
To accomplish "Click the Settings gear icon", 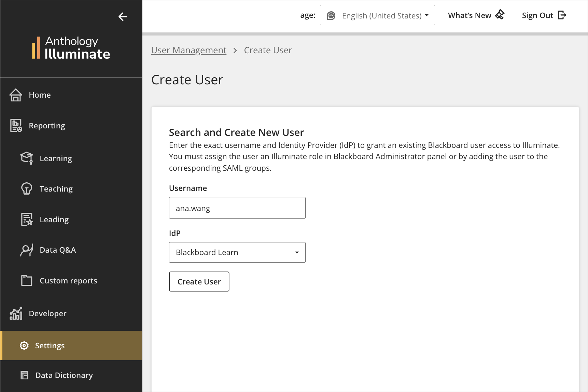I will coord(24,345).
